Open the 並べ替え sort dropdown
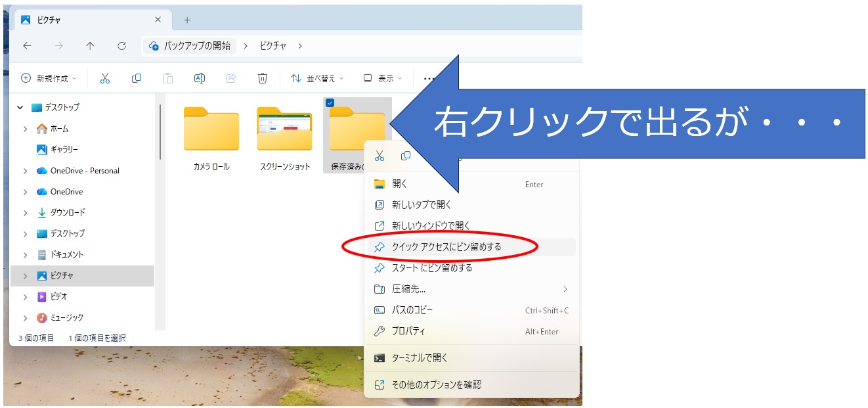The image size is (868, 408). point(317,78)
